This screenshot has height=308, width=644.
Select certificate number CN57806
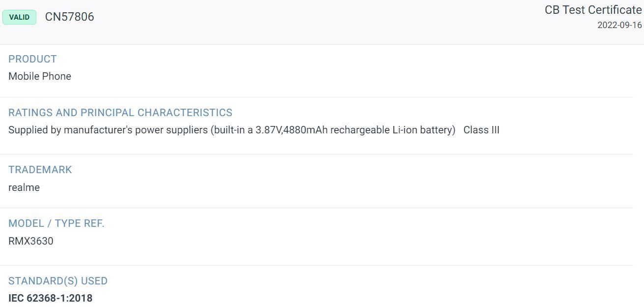(69, 17)
